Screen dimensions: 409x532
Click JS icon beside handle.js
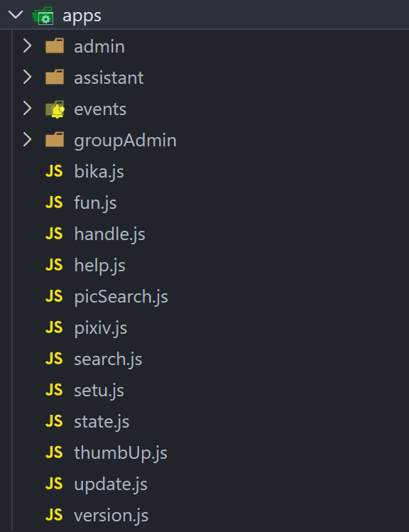tap(54, 234)
